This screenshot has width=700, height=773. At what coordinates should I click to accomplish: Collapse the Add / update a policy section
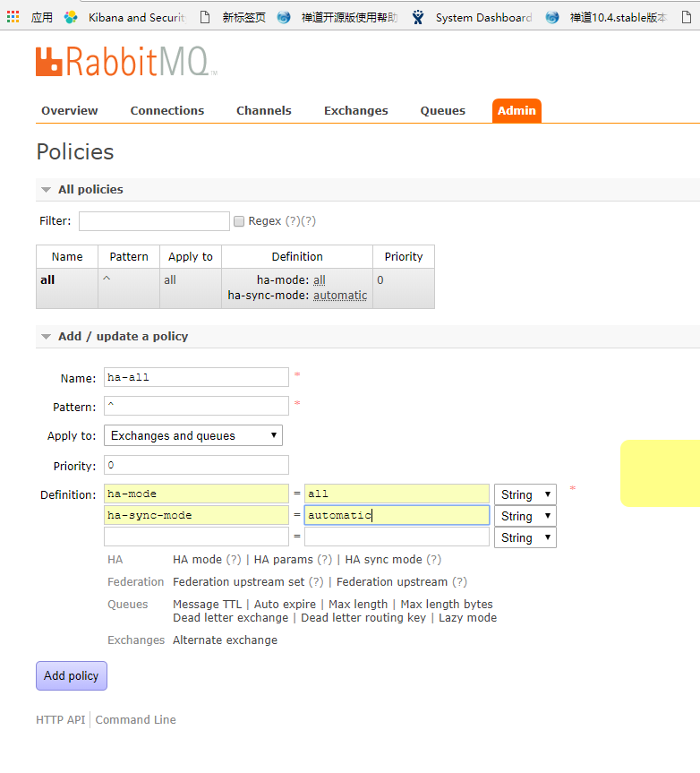[124, 336]
